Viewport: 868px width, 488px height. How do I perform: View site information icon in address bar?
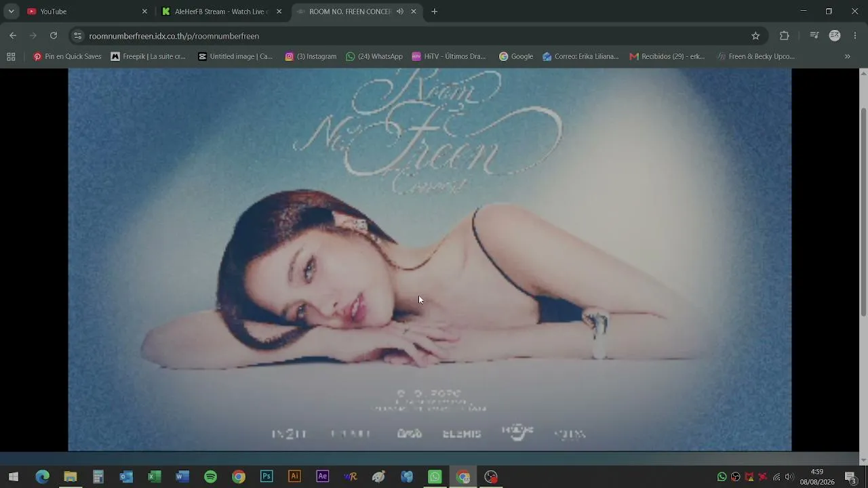pos(77,36)
